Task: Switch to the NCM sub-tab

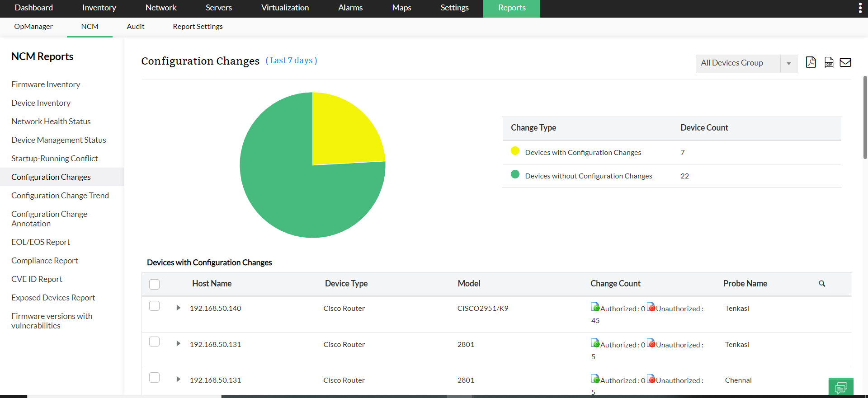Action: [x=90, y=27]
